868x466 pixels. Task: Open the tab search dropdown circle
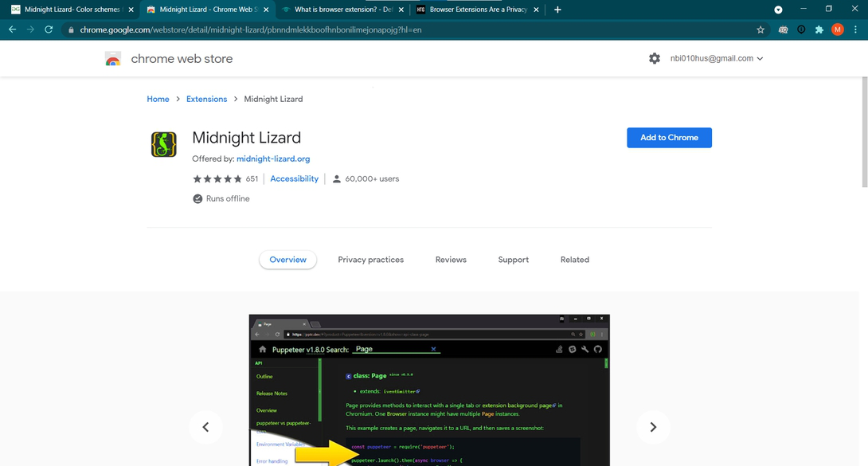pyautogui.click(x=778, y=10)
